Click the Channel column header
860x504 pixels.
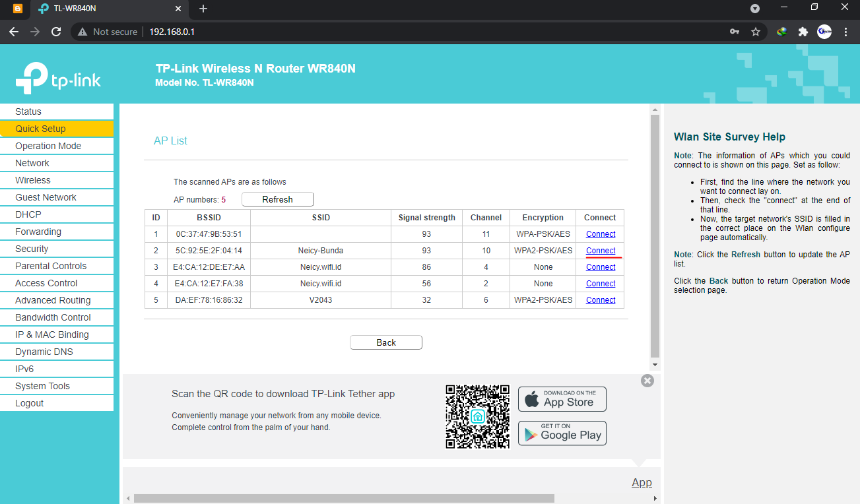point(486,218)
